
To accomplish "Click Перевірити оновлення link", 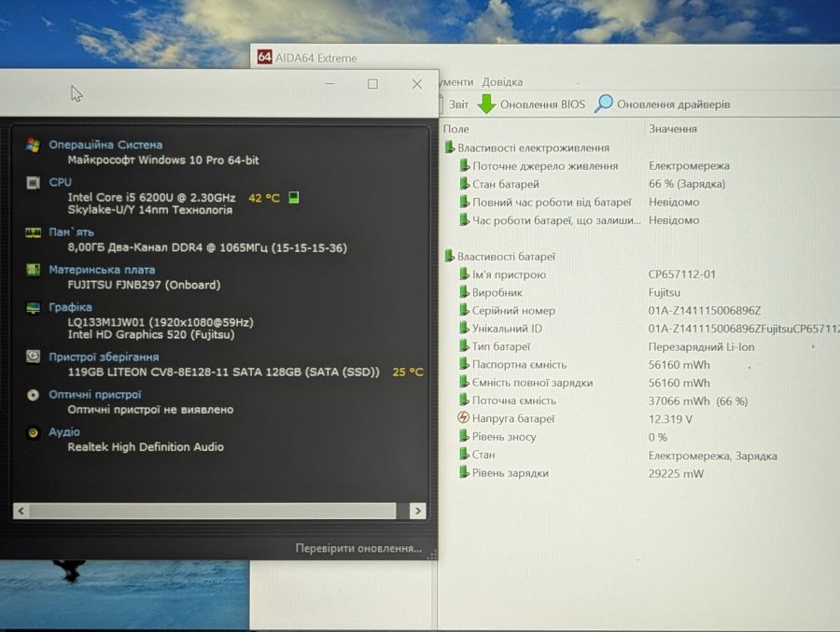I will tap(358, 548).
